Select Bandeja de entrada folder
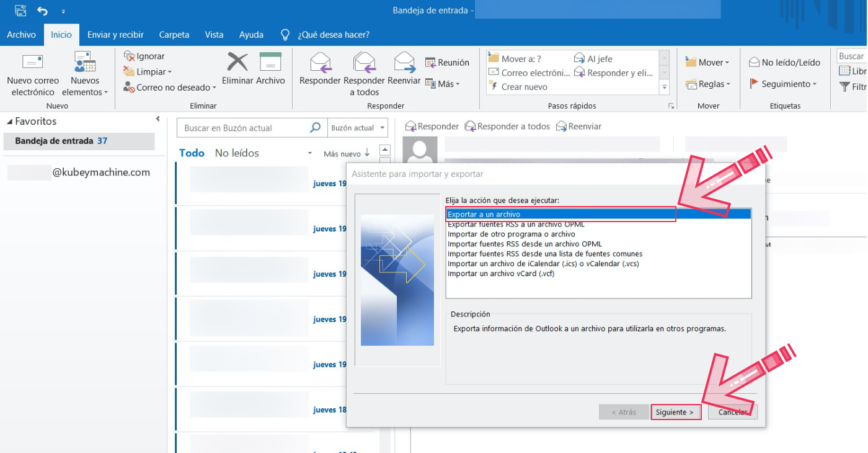 [78, 141]
